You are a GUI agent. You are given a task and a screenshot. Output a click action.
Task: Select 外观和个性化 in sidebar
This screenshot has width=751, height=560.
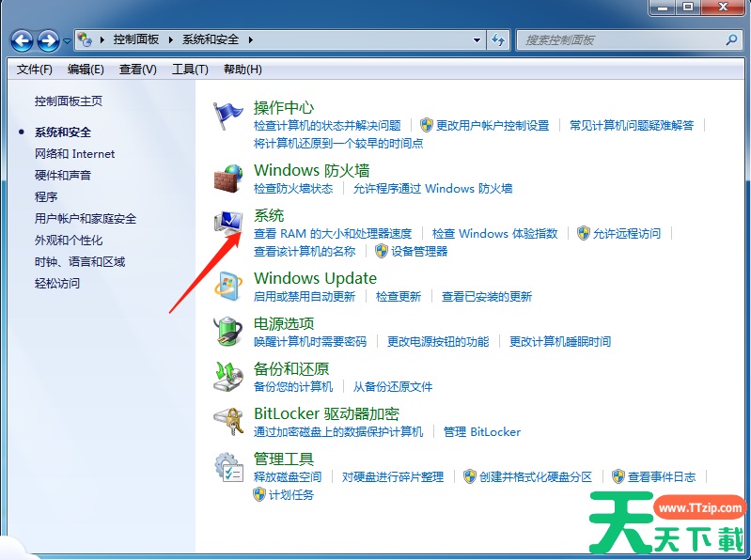coord(69,241)
